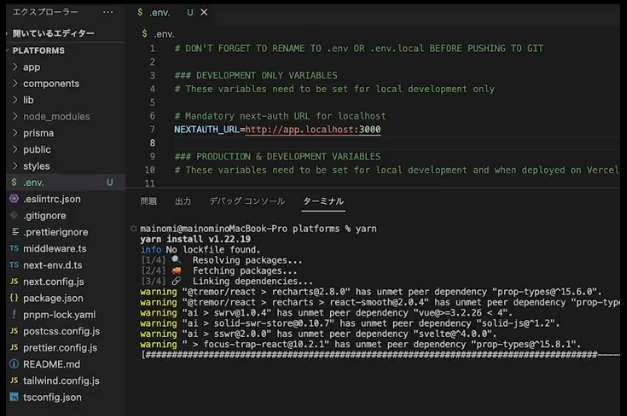The width and height of the screenshot is (627, 416).
Task: Select the 出力 output tab
Action: pos(183,201)
